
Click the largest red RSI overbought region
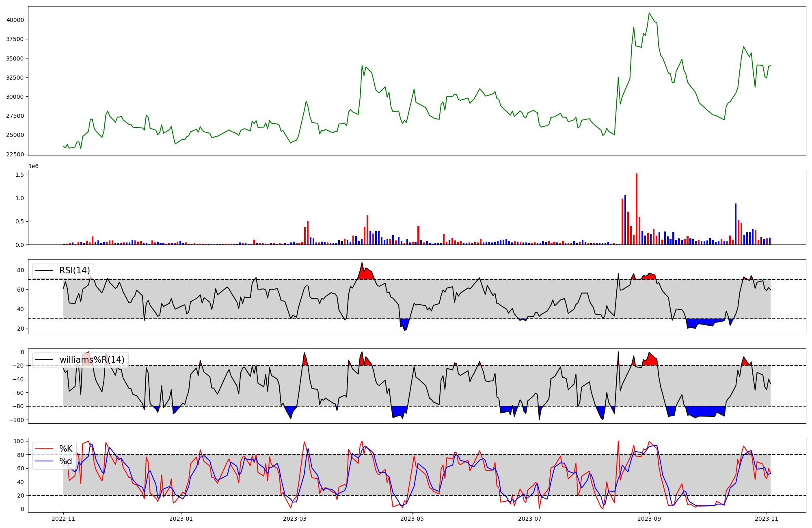[x=365, y=275]
